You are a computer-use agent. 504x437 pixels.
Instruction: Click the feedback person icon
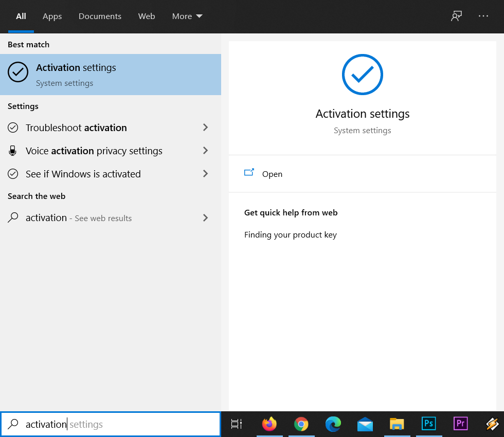tap(456, 16)
